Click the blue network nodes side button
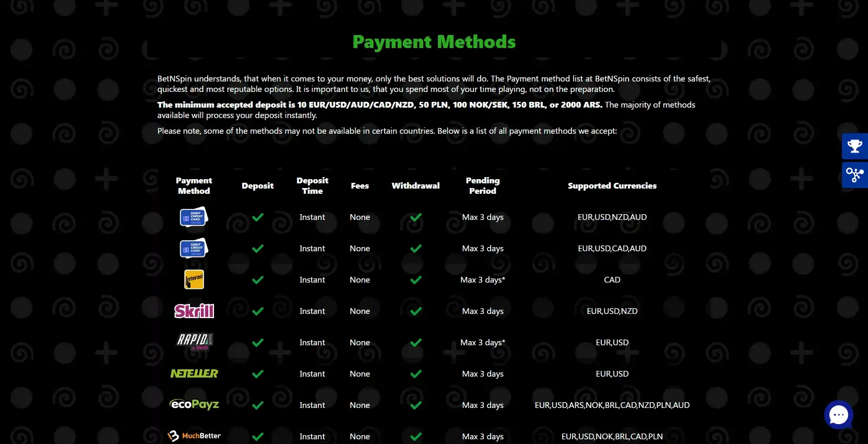The width and height of the screenshot is (868, 444). [854, 174]
